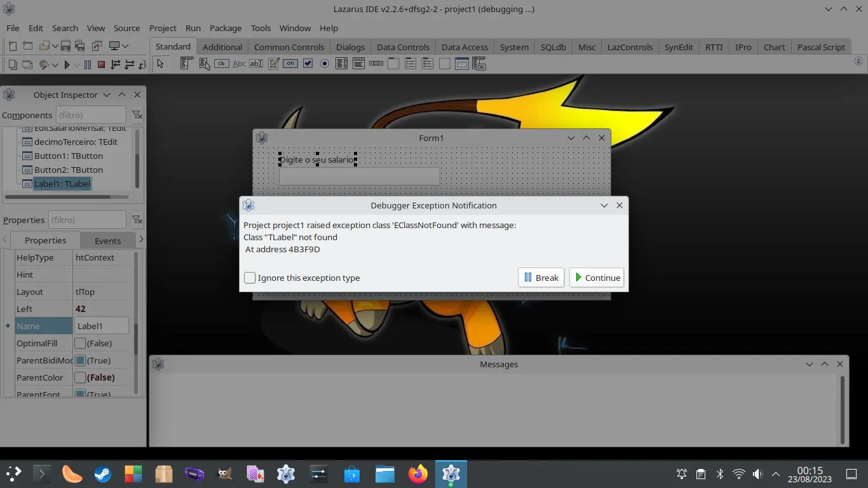This screenshot has width=868, height=488.
Task: Select the TGroupBox component icon
Action: 393,64
